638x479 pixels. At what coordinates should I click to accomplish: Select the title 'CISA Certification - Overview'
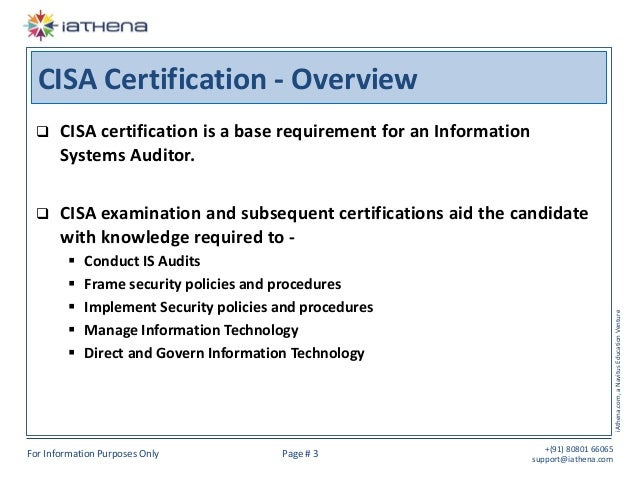pos(227,79)
